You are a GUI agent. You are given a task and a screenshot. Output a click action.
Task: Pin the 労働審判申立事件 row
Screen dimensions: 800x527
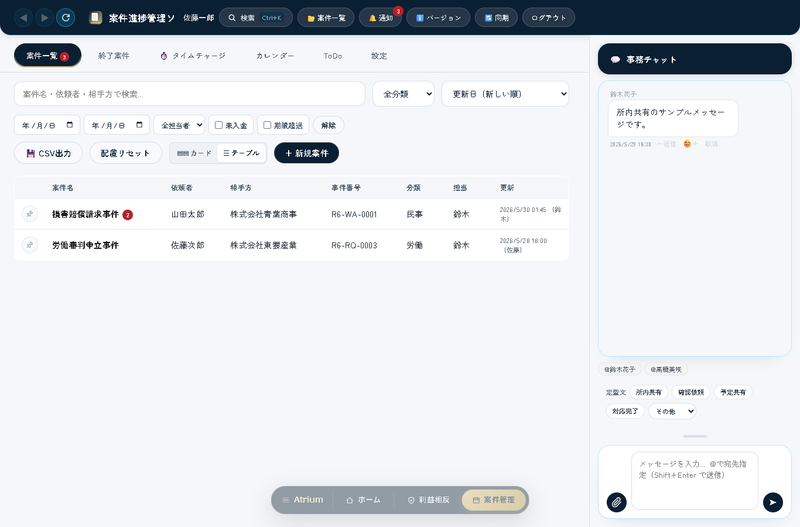[x=30, y=245]
